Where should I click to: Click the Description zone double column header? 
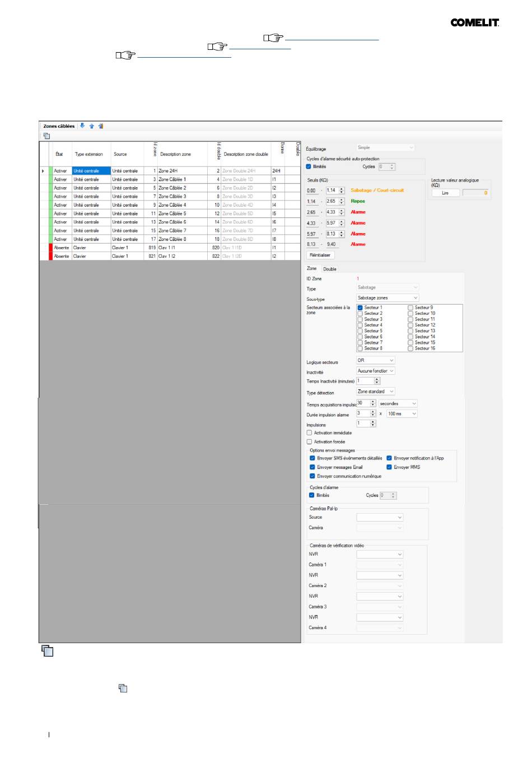(246, 154)
